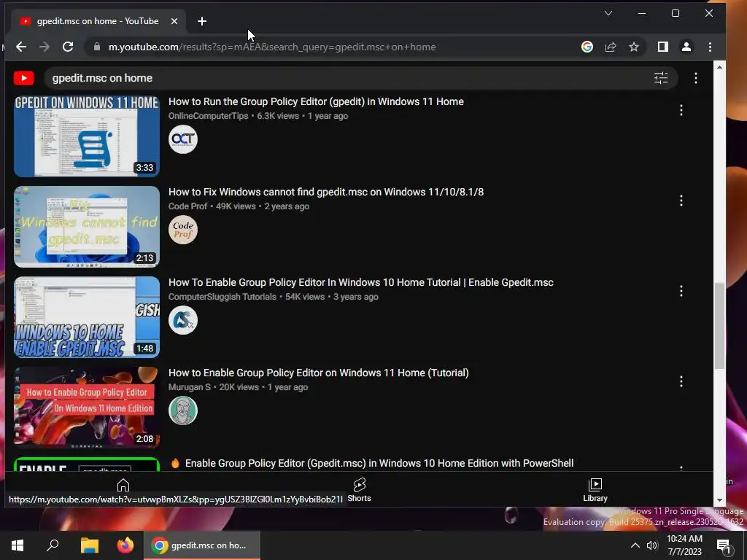Open the Library tab
747x560 pixels.
coord(595,490)
